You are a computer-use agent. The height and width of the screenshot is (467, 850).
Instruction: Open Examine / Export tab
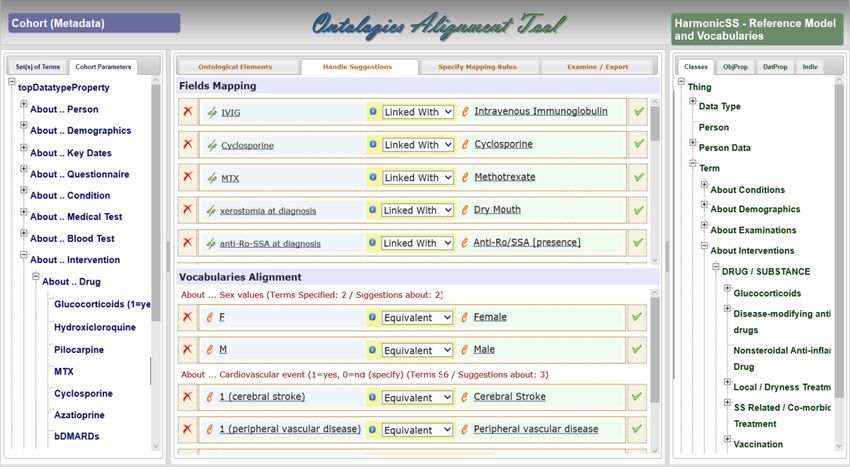(598, 67)
